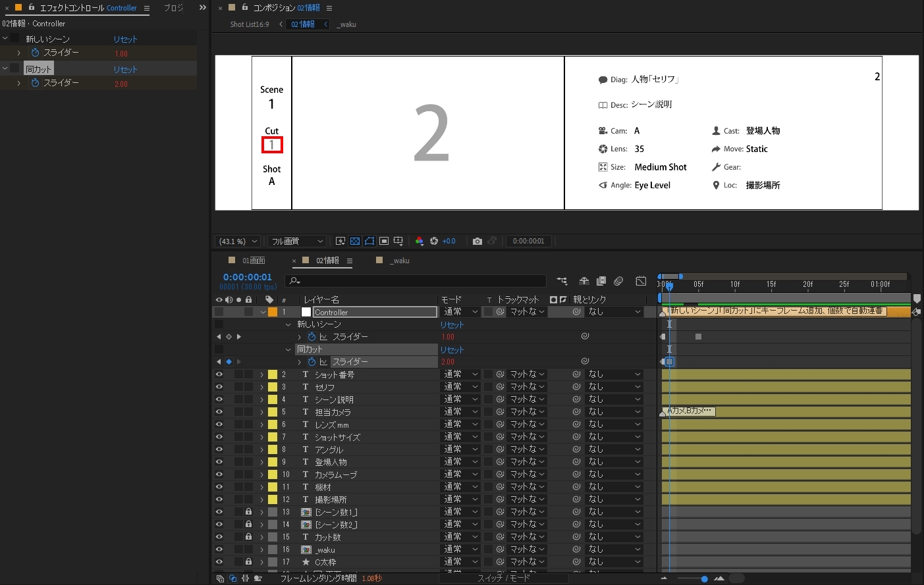The height and width of the screenshot is (585, 924).
Task: Toggle stopwatch for 同カット slider in timeline
Action: tap(312, 362)
